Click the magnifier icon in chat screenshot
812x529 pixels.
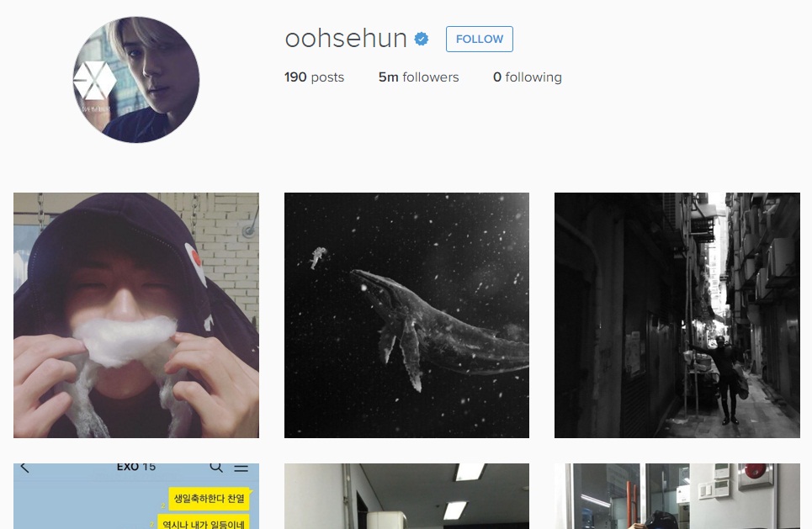[x=216, y=467]
